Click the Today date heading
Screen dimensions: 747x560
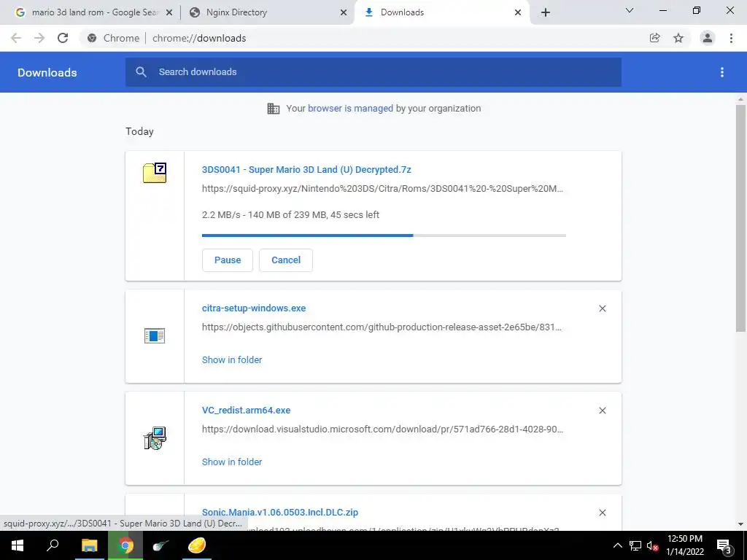coord(139,131)
